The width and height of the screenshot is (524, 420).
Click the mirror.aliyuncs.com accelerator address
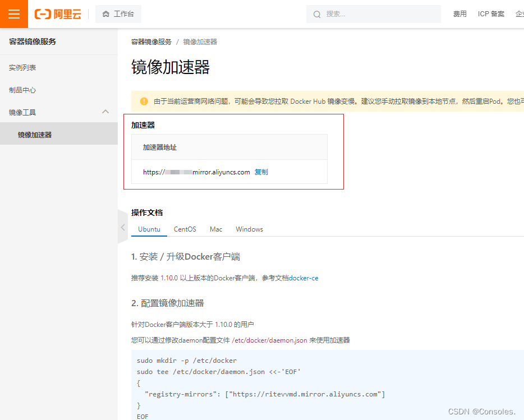click(x=196, y=172)
